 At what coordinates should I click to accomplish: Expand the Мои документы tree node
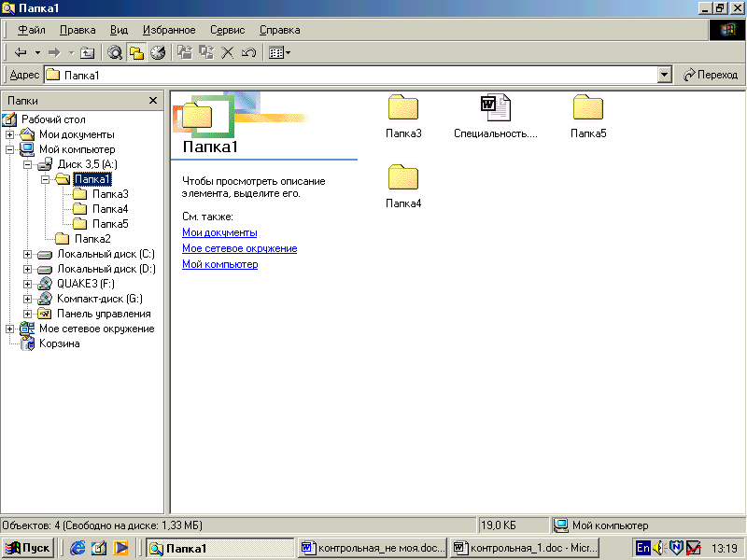point(9,134)
